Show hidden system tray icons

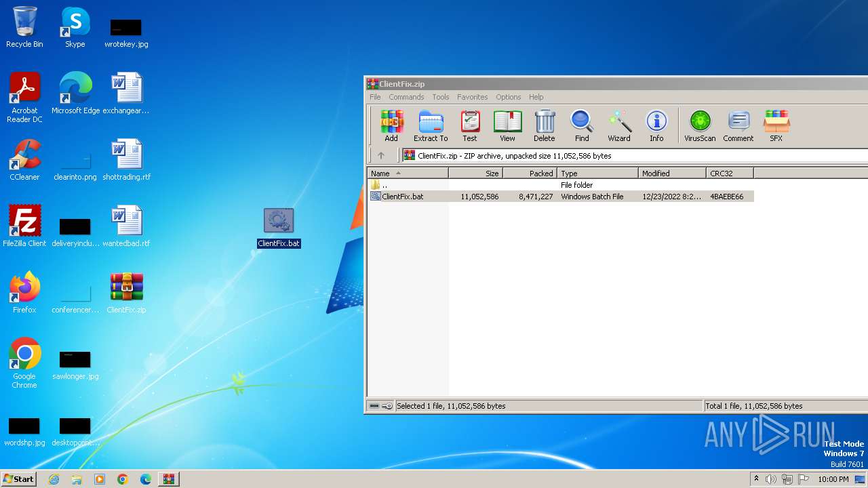[x=756, y=479]
